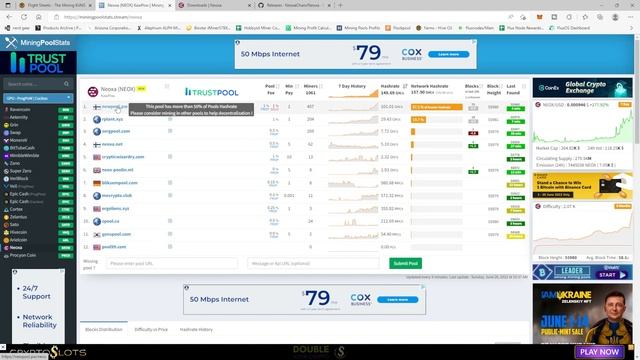This screenshot has width=640, height=360.
Task: Click the Neoxa (NEOX) coin logo in table header
Action: [x=93, y=91]
